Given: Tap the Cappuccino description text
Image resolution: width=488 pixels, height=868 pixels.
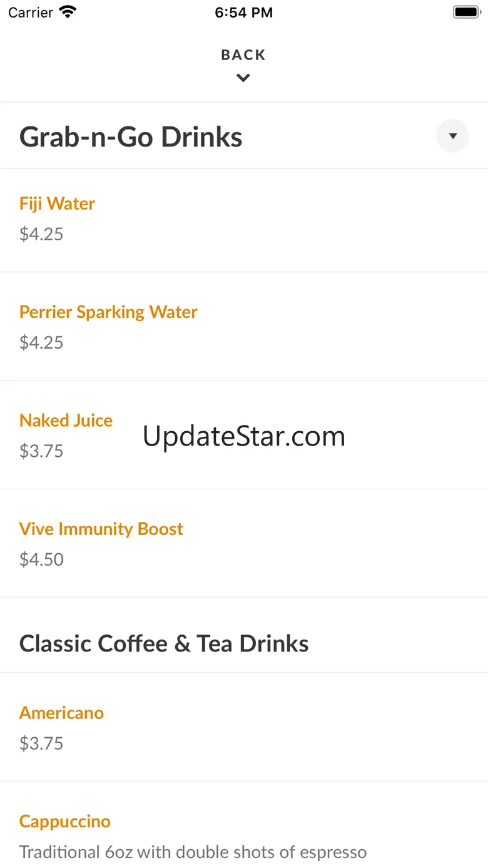Looking at the screenshot, I should point(193,852).
